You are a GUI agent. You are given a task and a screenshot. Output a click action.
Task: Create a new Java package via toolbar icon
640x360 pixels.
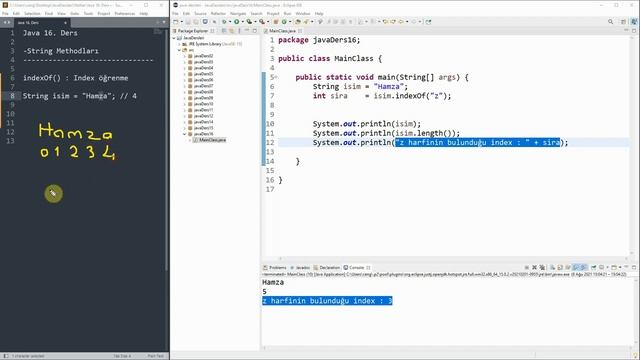tap(276, 22)
